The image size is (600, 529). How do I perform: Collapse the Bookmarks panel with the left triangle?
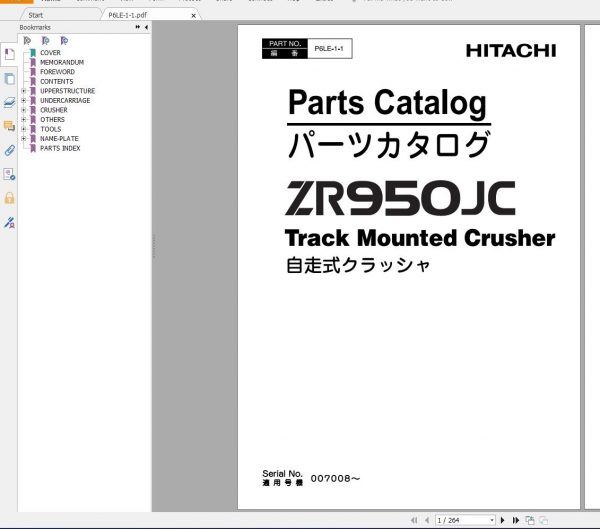pyautogui.click(x=147, y=27)
